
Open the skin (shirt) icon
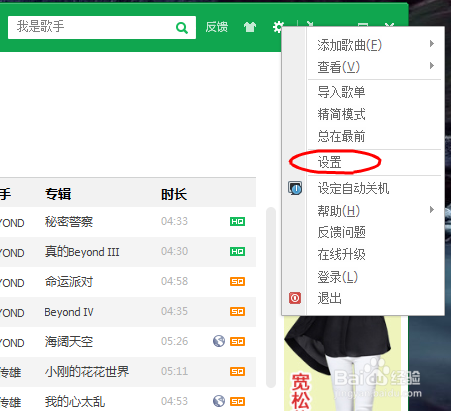(x=250, y=27)
